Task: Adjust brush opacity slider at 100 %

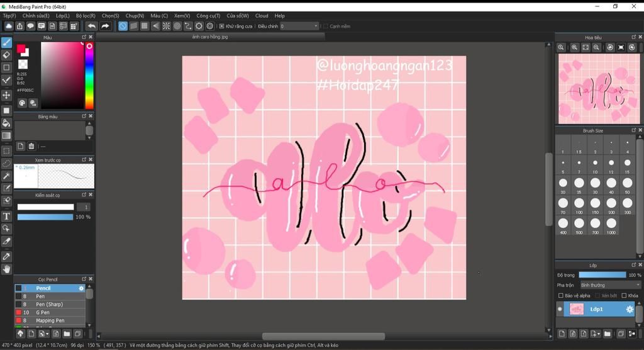Action: tap(45, 217)
